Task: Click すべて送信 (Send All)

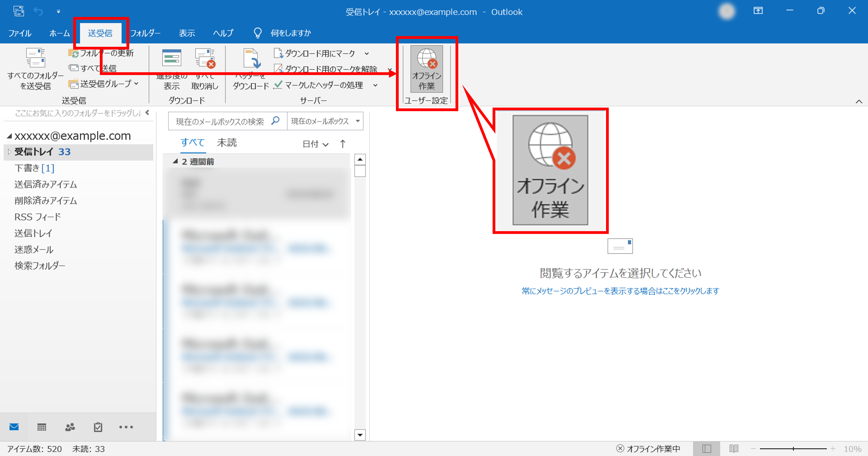Action: point(93,68)
